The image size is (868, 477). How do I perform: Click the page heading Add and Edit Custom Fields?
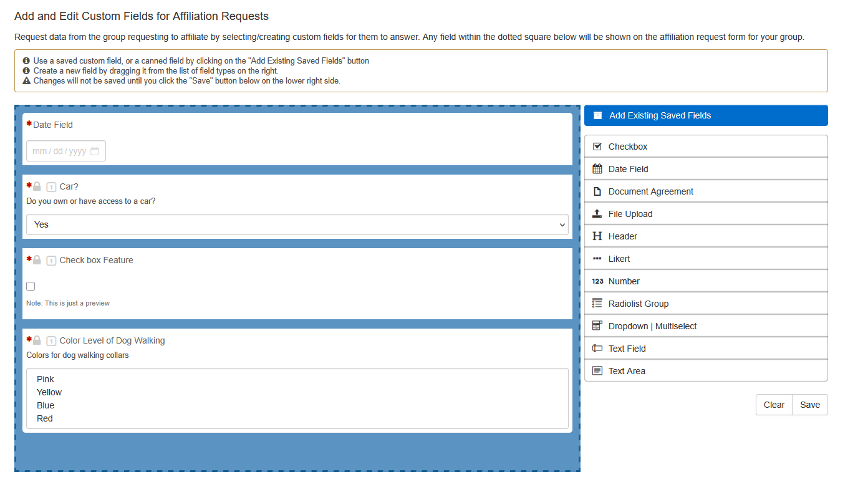pyautogui.click(x=142, y=16)
